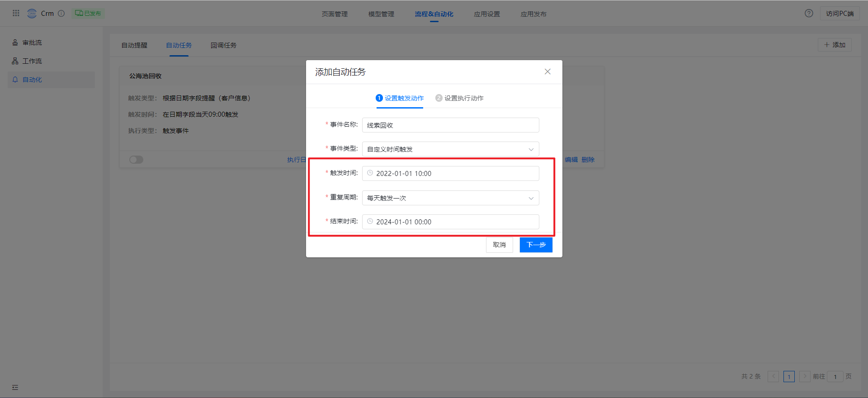Switch to 自动提醒 tab

click(134, 45)
